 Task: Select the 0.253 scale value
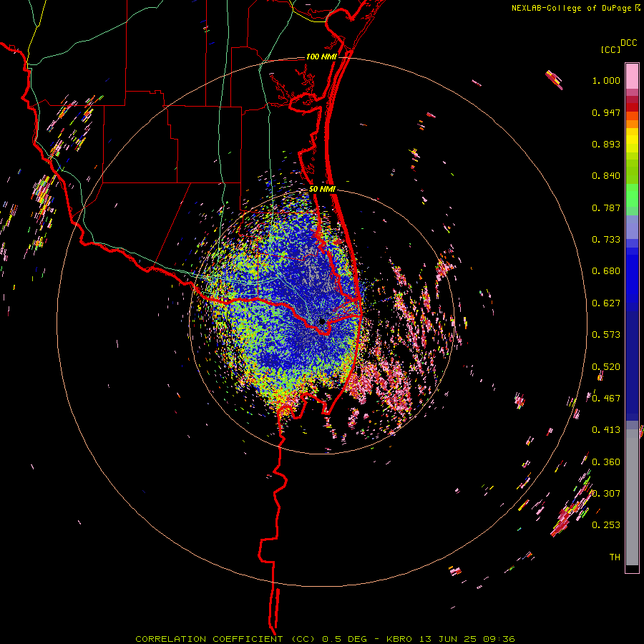[x=606, y=525]
